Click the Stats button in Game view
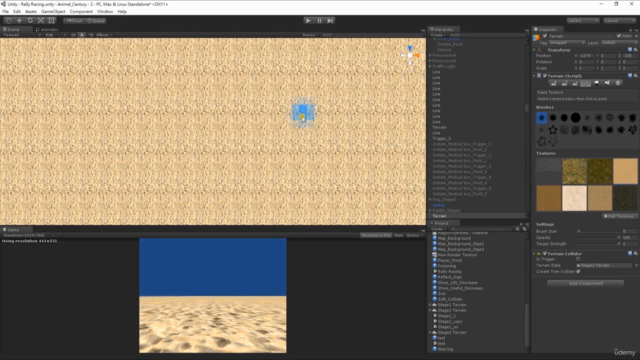Screen dimensions: 640x360 [x=399, y=235]
